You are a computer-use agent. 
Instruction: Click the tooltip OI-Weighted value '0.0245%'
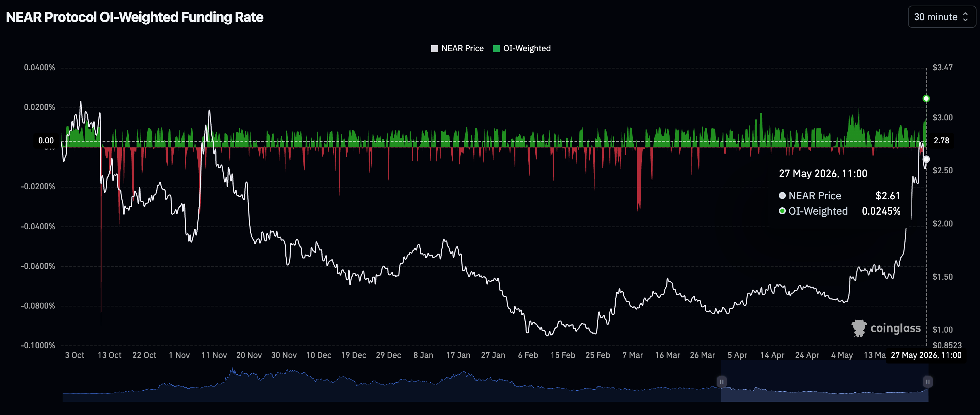point(881,211)
